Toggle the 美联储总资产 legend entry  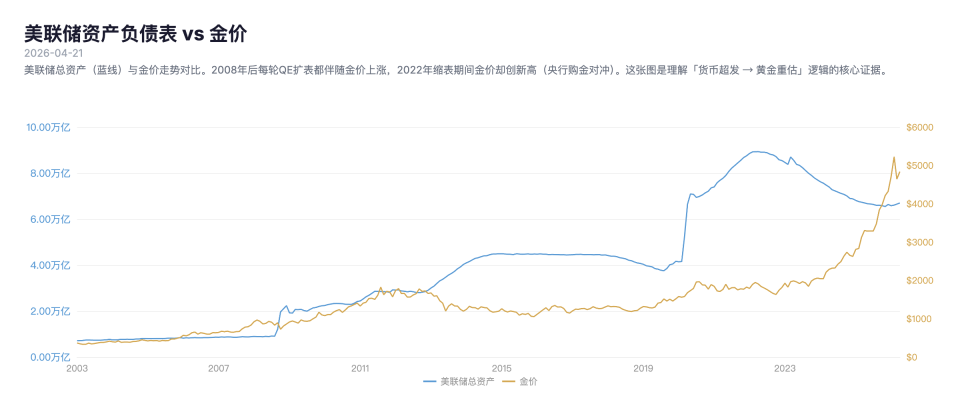[x=458, y=382]
